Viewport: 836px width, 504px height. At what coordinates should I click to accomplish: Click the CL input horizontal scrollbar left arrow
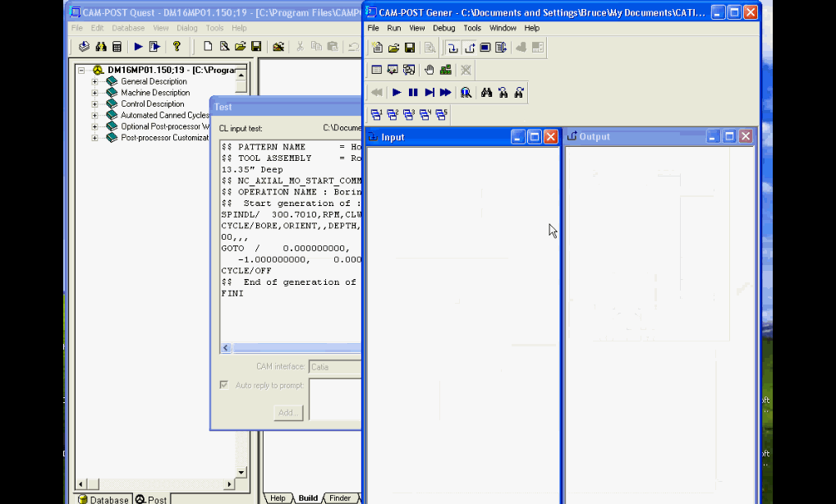pos(226,348)
